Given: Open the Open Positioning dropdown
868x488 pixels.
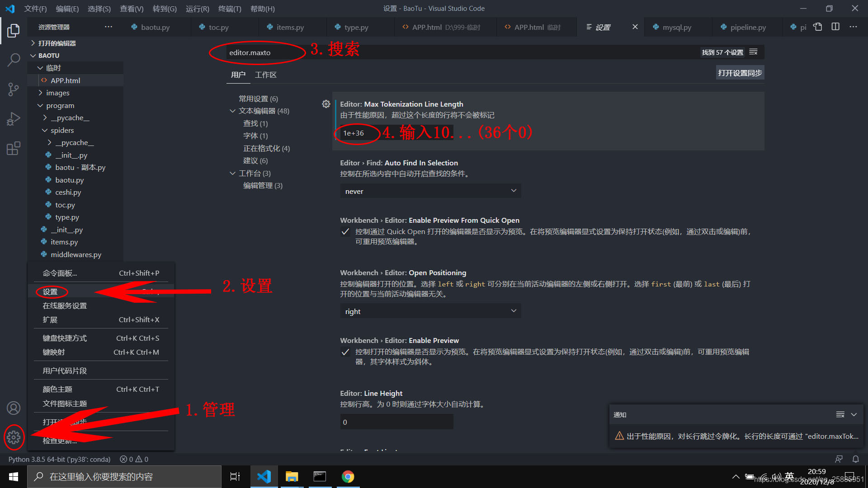Looking at the screenshot, I should tap(430, 311).
